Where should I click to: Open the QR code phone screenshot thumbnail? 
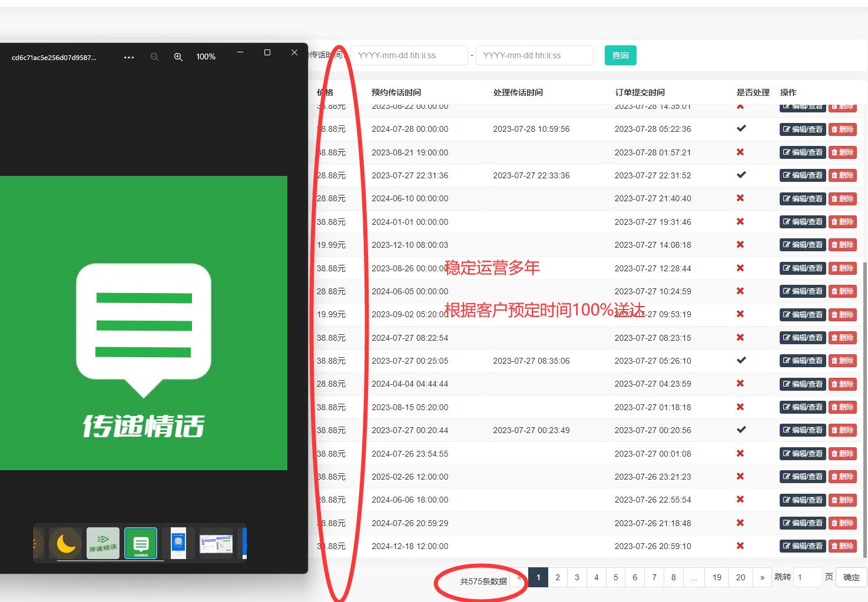click(x=178, y=543)
